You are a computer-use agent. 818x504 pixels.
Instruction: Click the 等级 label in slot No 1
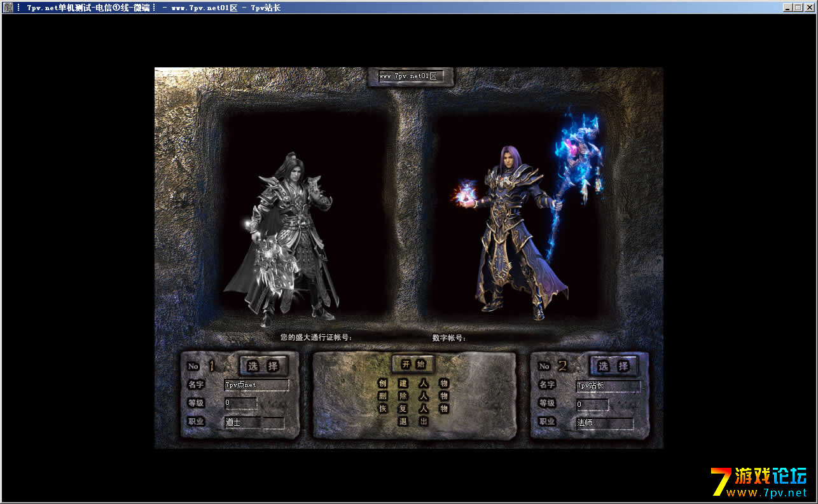tap(196, 402)
